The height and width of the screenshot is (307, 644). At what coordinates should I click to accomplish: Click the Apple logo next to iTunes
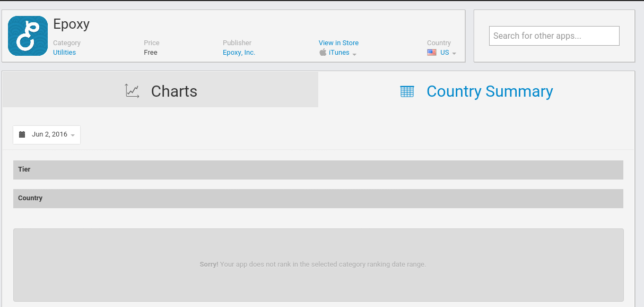(323, 53)
